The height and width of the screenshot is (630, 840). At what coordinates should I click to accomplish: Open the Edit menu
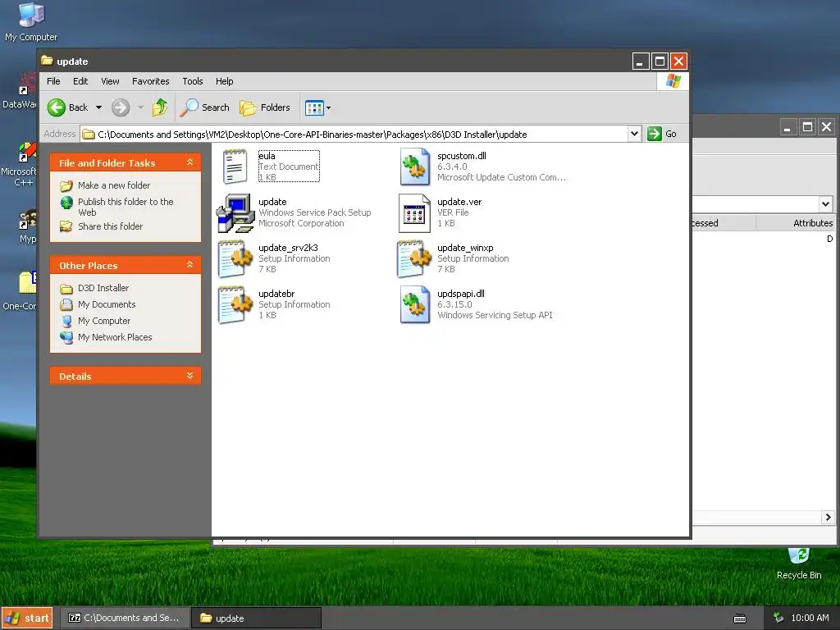(80, 81)
